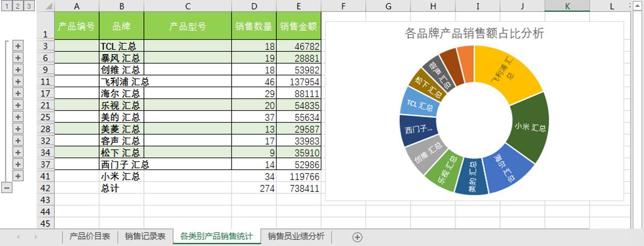644x246 pixels.
Task: Expand the 小米 汇总 row group
Action: coord(17,176)
